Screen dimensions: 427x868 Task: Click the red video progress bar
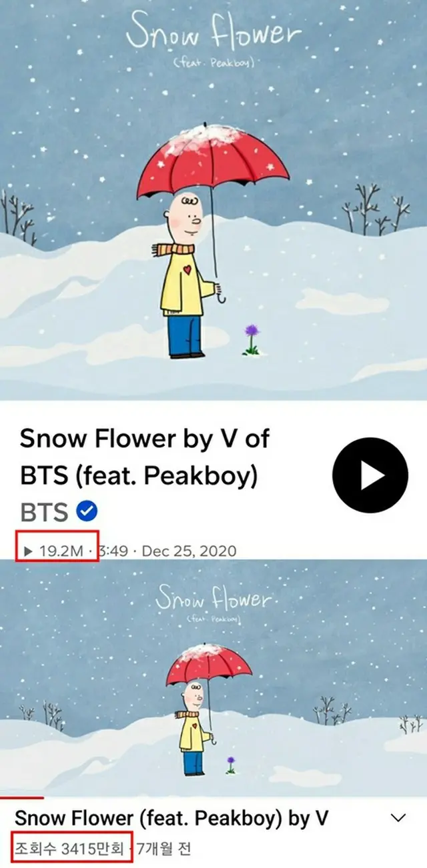pos(21,797)
